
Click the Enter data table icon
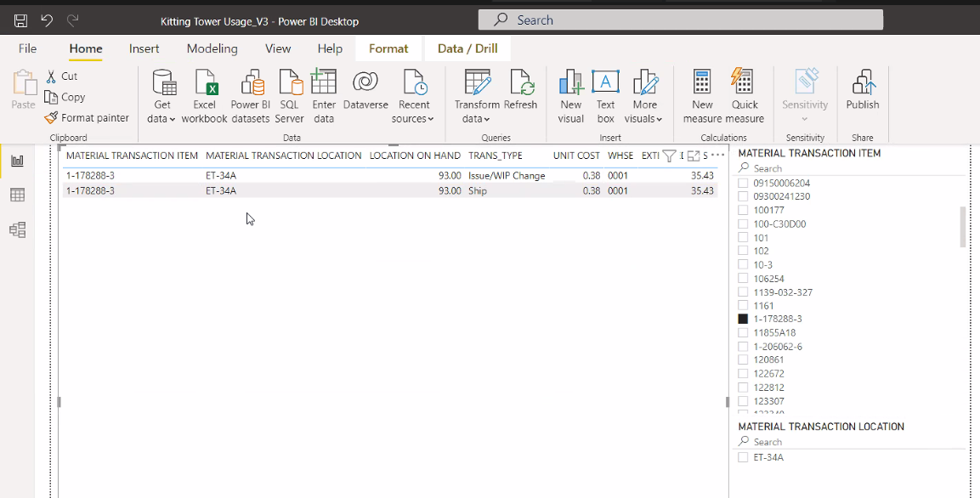[324, 82]
